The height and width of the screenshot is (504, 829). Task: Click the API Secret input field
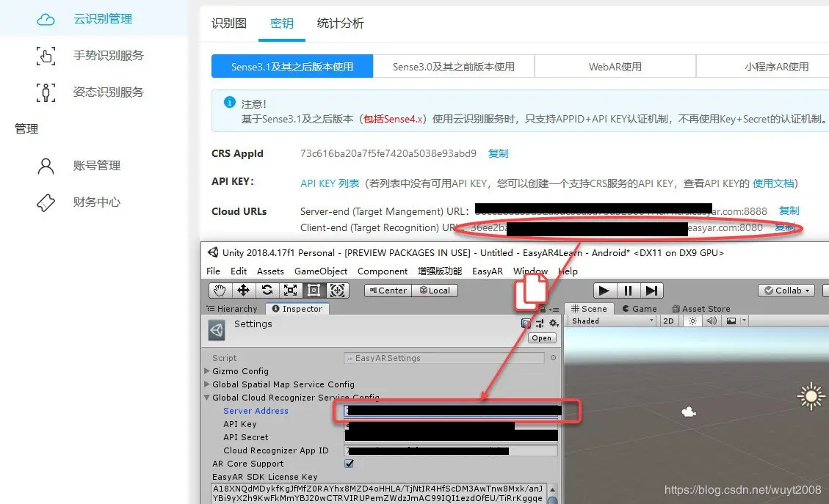(452, 437)
